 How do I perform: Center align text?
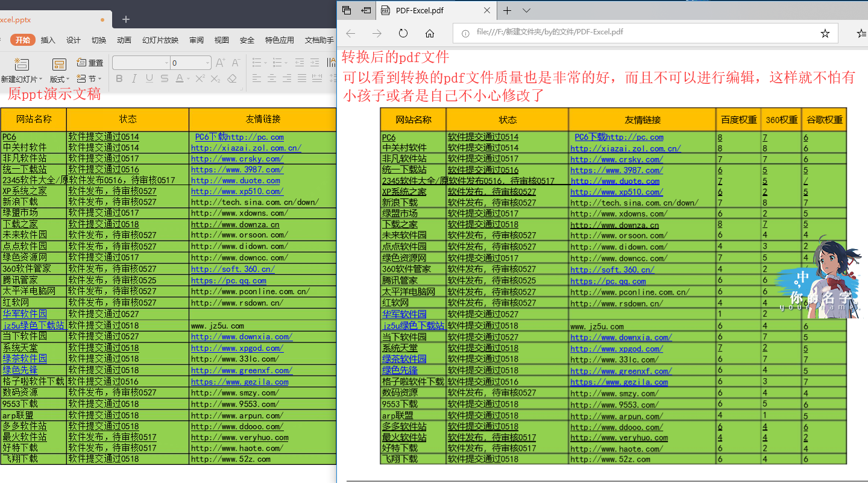(x=272, y=78)
